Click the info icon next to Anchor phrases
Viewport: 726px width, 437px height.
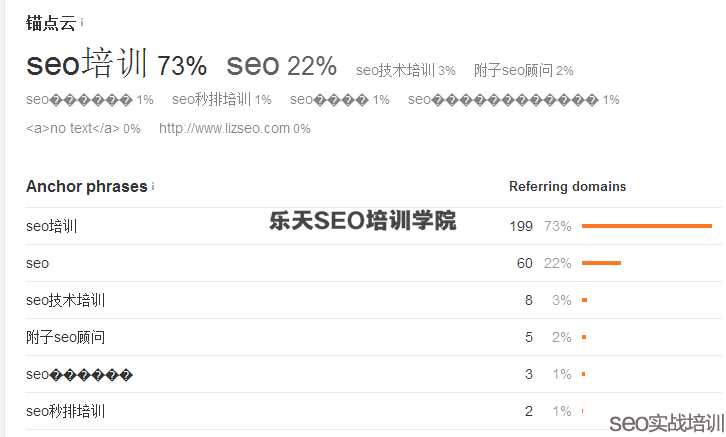(153, 187)
